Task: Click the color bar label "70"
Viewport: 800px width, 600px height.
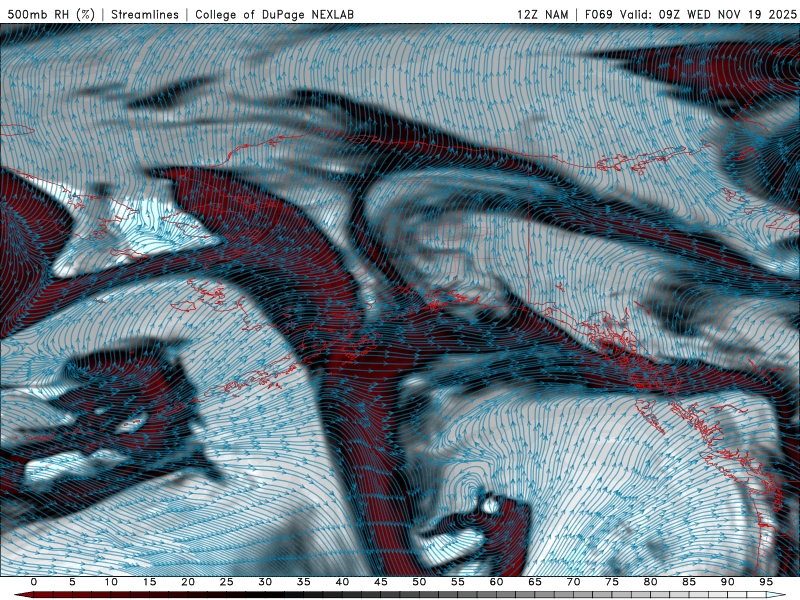Action: 573,582
